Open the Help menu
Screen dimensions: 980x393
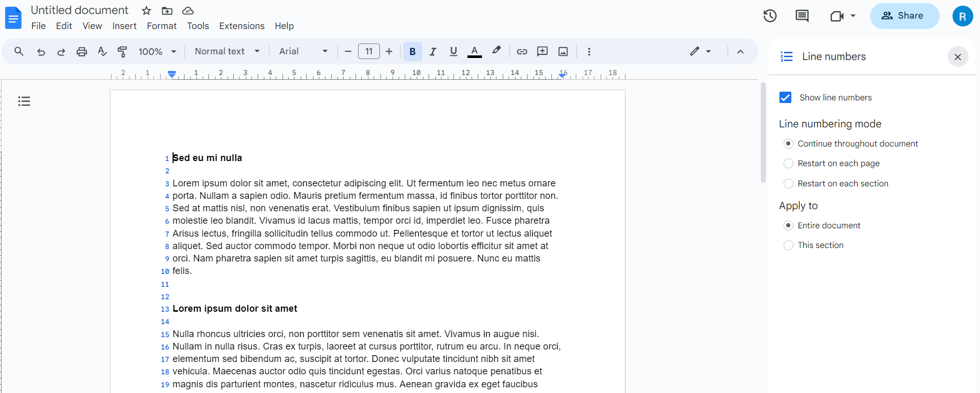click(x=285, y=26)
